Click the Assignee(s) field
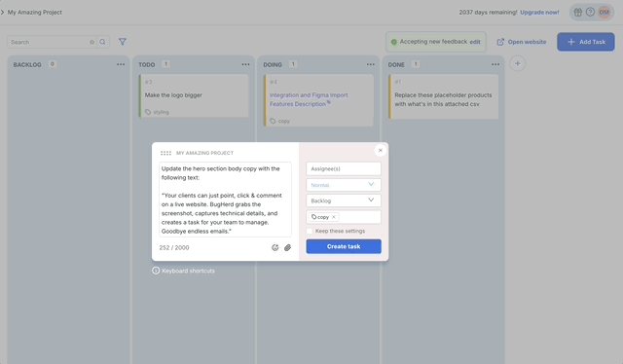623x364 pixels. click(x=344, y=169)
